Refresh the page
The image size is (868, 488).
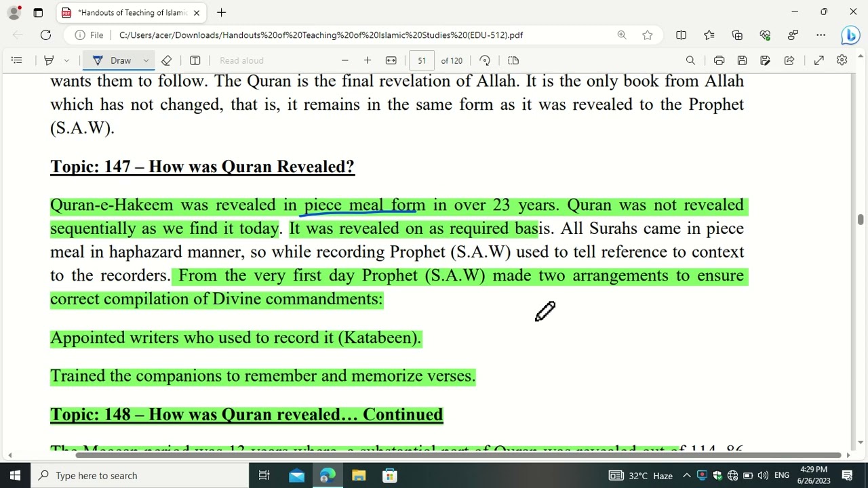point(45,35)
